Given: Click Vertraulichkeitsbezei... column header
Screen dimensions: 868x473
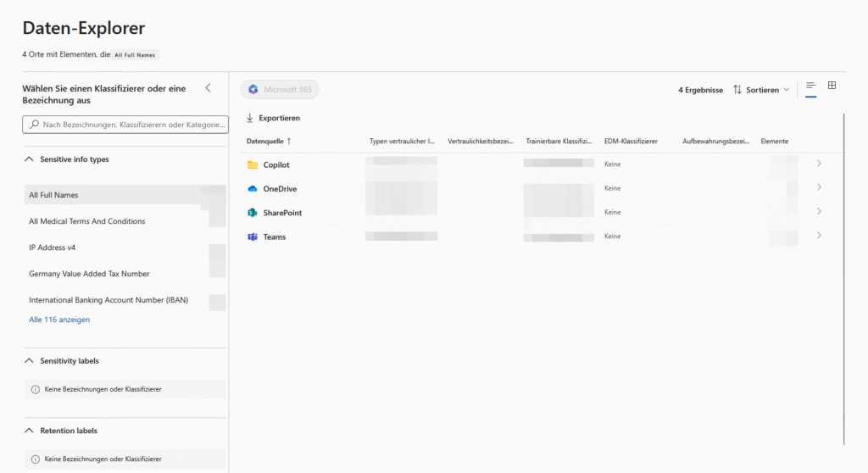Looking at the screenshot, I should pos(481,142).
